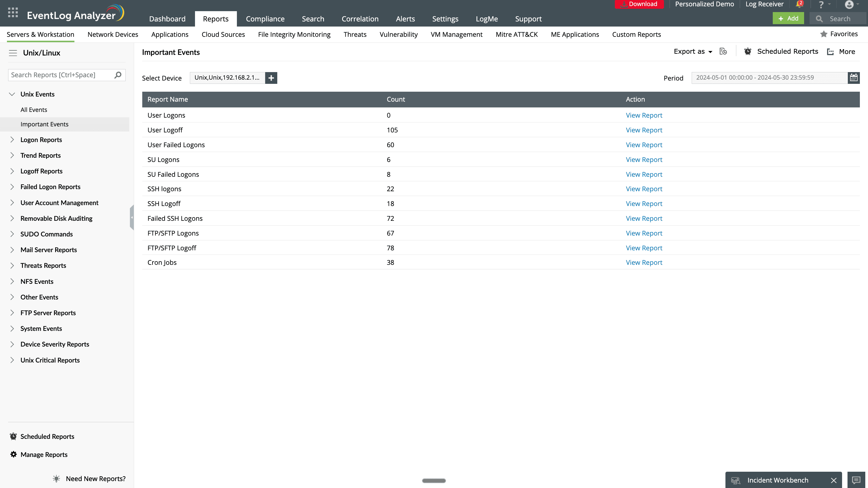
Task: Open the apps grid launcher icon
Action: 13,12
